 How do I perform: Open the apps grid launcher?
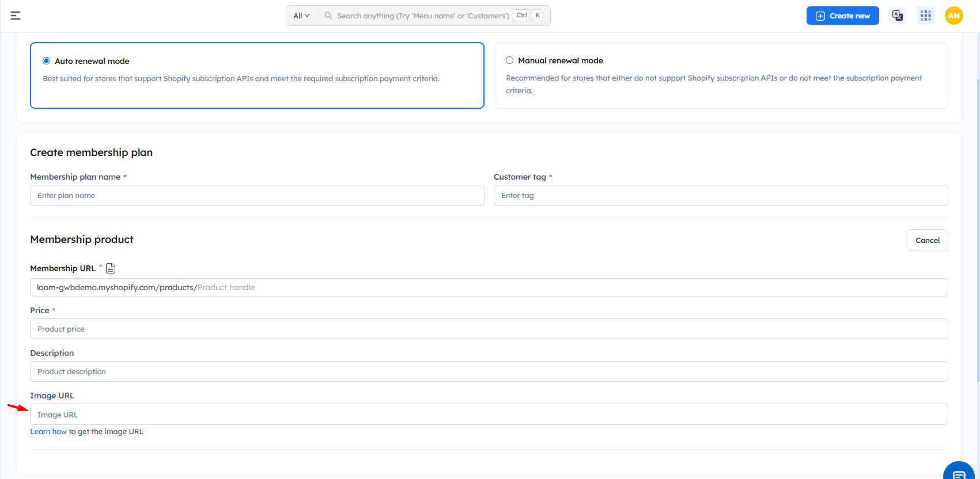pos(925,16)
